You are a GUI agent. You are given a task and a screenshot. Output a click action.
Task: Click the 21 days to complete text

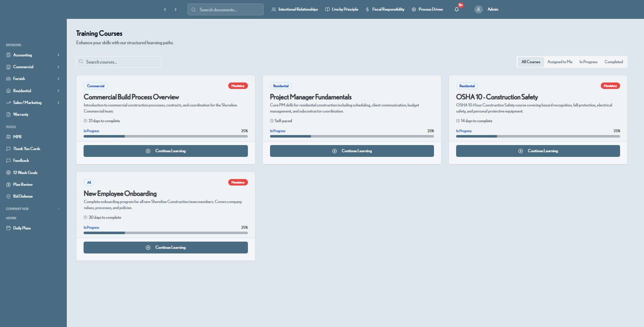coord(104,121)
